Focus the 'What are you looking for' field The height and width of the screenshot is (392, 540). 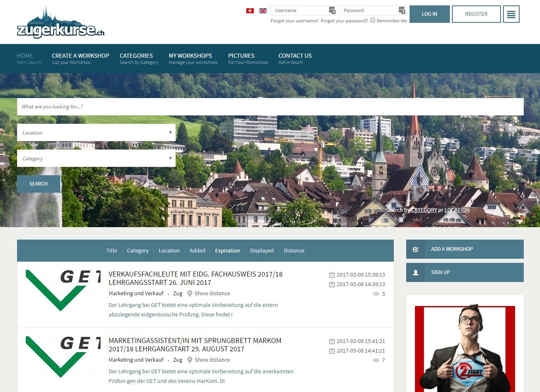[270, 107]
